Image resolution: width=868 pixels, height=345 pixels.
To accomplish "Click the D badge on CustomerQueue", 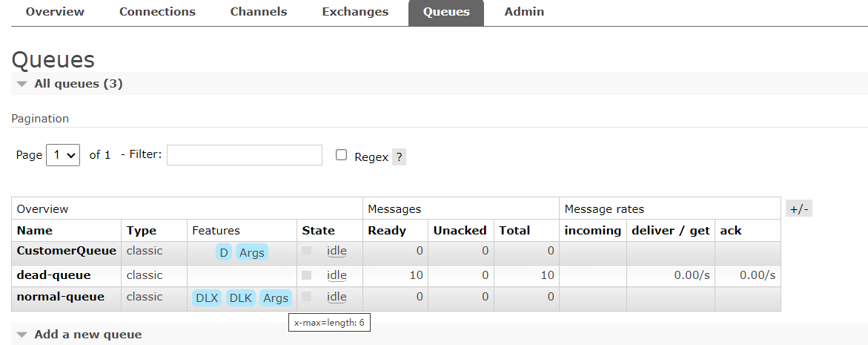I will (x=224, y=253).
